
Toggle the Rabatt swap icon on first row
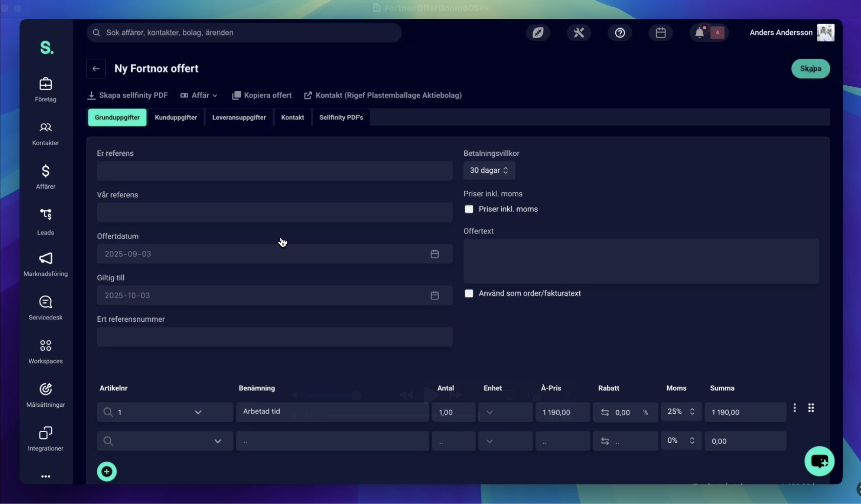point(605,412)
